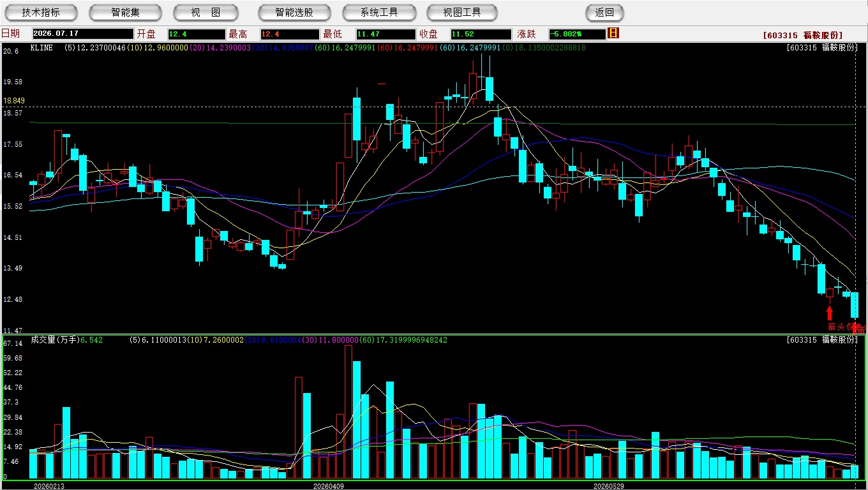This screenshot has height=490, width=868.
Task: Click the 67.14 volume axis label
Action: [13, 343]
